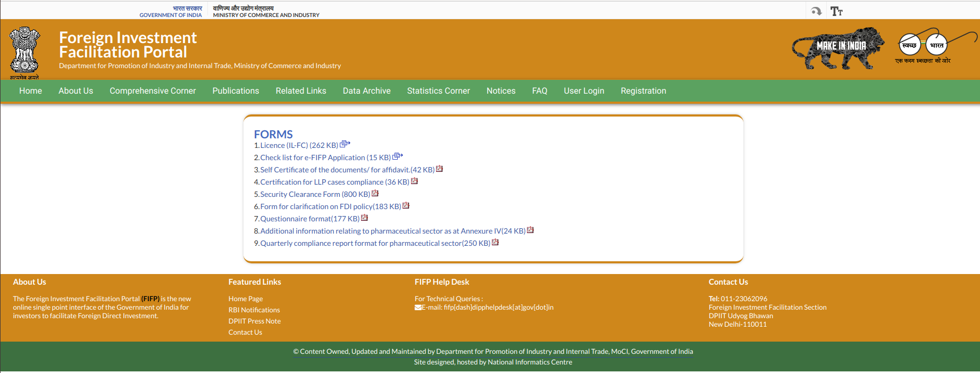
Task: Open Self Certificate of the documents link
Action: 347,170
